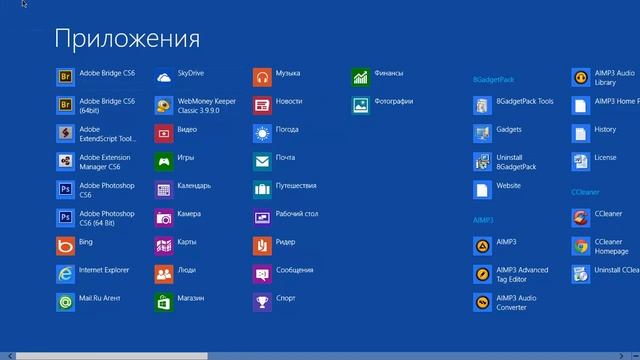Screen dimensions: 640x360
Task: Open the Календарь app icon
Action: (x=164, y=190)
